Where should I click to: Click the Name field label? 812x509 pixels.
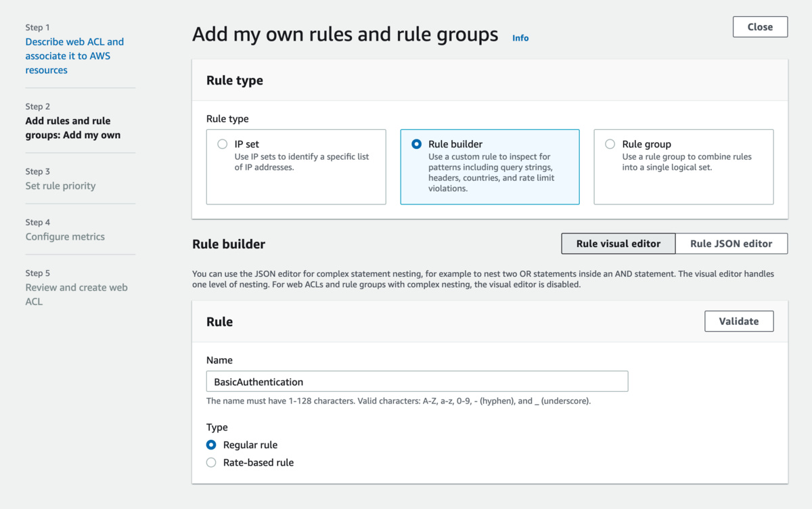[x=219, y=360]
